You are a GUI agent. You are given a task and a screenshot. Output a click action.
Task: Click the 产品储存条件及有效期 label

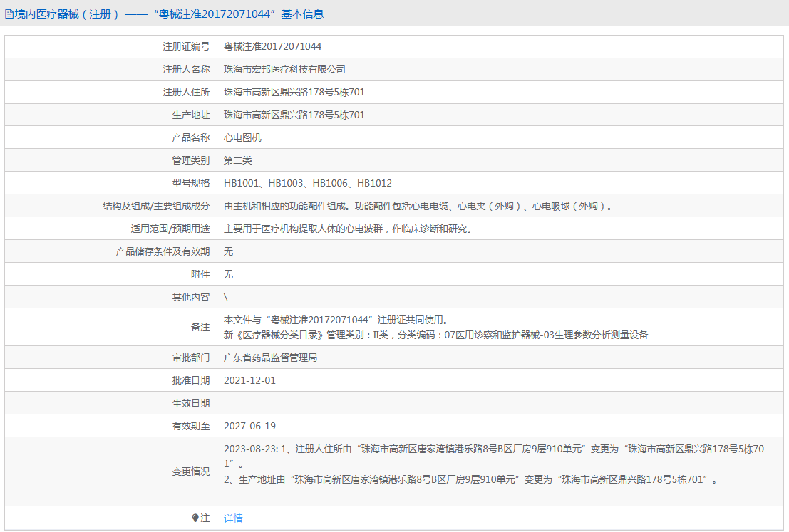click(x=163, y=251)
